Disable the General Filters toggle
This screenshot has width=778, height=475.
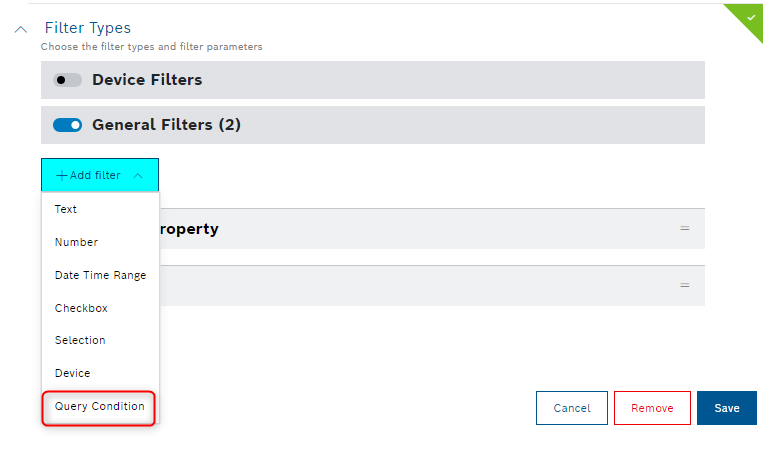pos(67,125)
